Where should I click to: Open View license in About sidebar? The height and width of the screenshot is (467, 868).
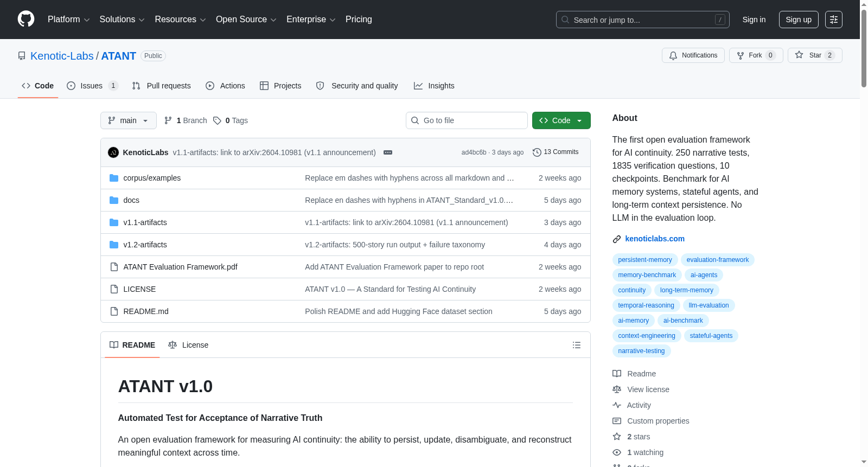click(x=641, y=389)
